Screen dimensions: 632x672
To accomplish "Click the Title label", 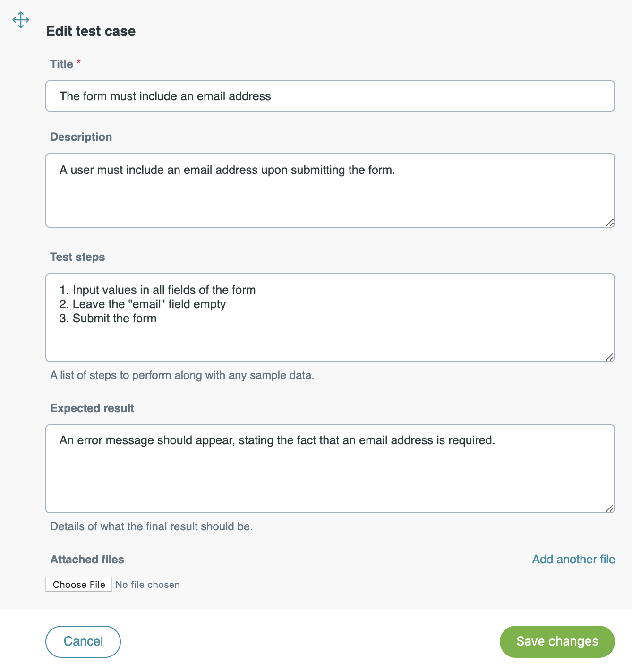I will pos(62,64).
